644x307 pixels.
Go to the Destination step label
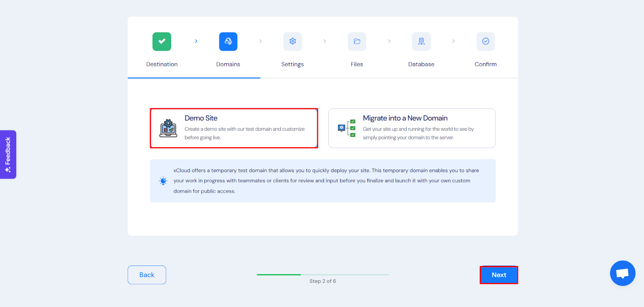(162, 64)
